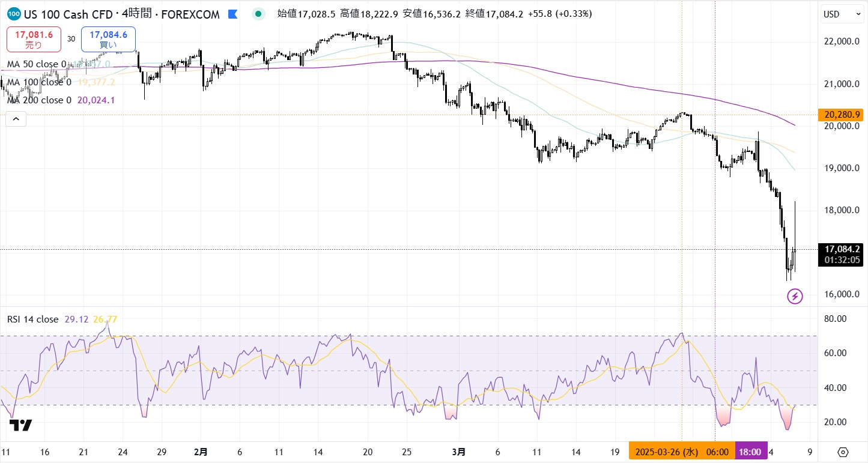The width and height of the screenshot is (868, 463).
Task: Click the US 100 Cash CFD symbol title
Action: 67,13
